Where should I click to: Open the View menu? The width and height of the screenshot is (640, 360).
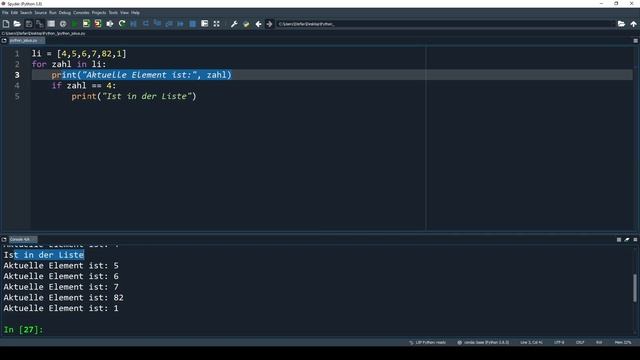pos(124,13)
